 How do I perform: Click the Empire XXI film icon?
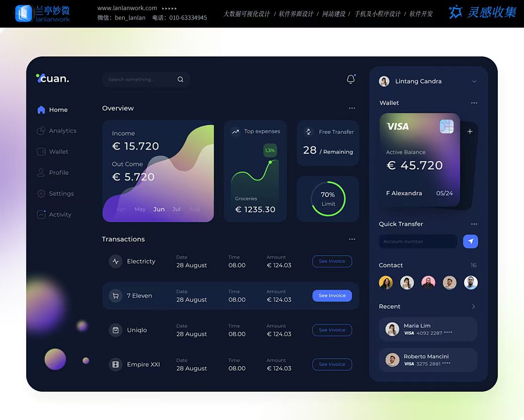(x=115, y=365)
